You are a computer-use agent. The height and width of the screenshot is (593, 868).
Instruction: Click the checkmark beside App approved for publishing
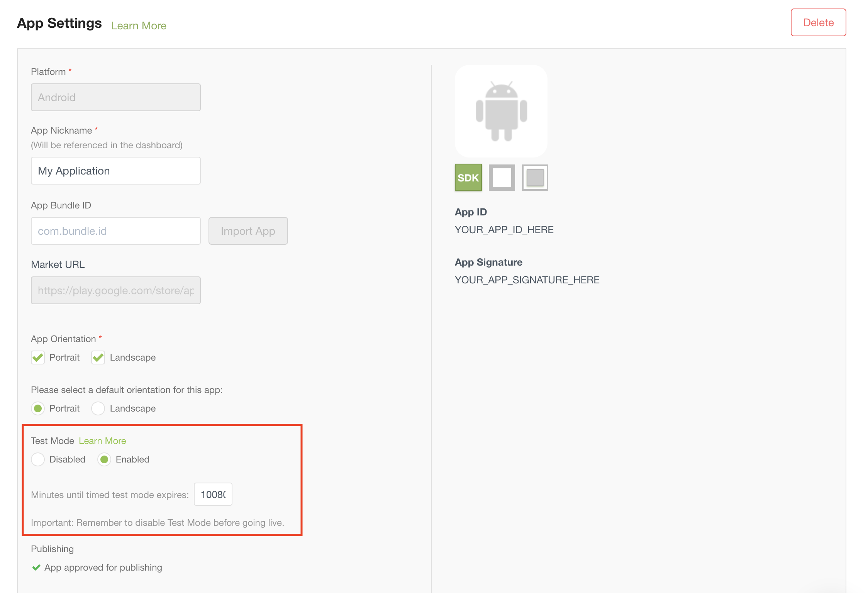coord(37,568)
